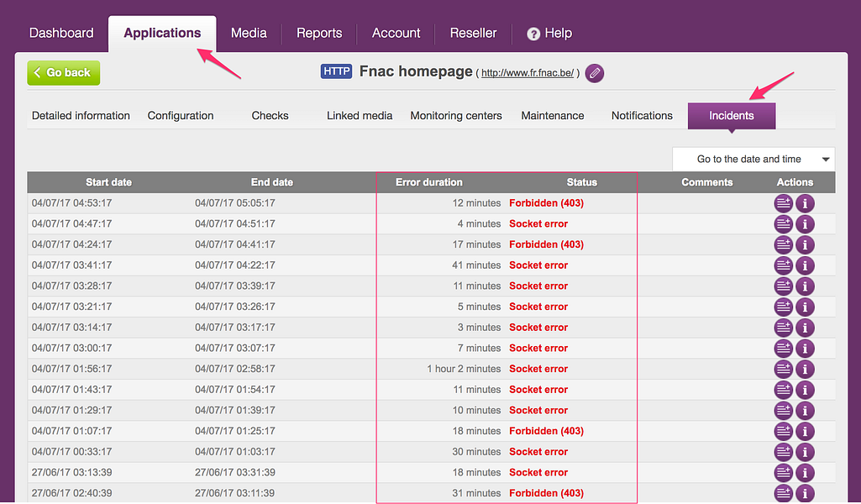Show info for the last incident from 27/06/17 02:40:39
Viewport: 861px width, 504px height.
tap(804, 493)
